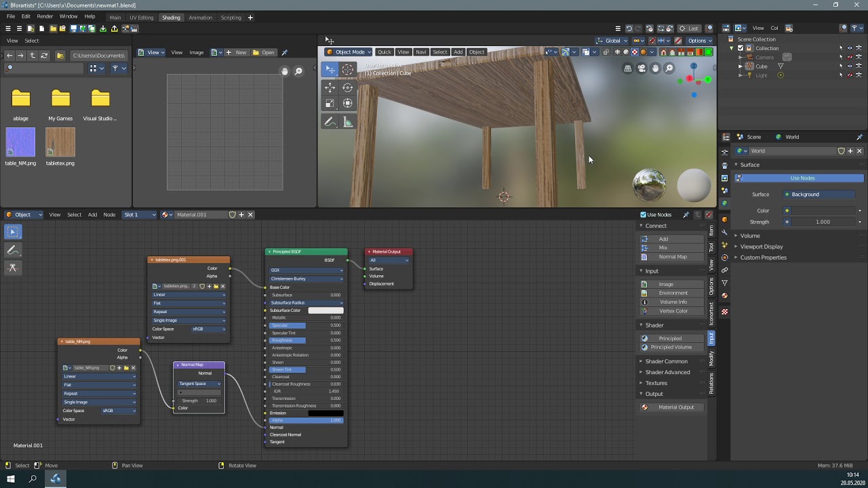Open the Object Mode dropdown
Viewport: 868px width, 488px height.
pyautogui.click(x=348, y=52)
